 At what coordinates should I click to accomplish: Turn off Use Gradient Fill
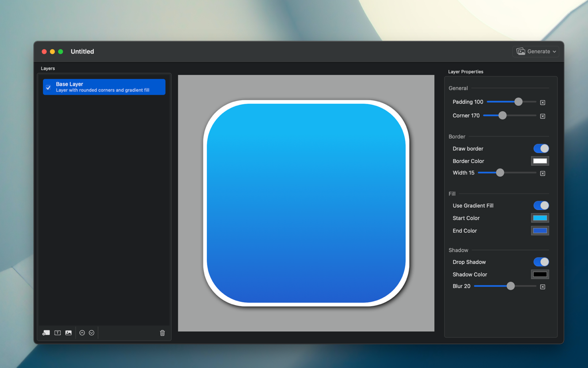(541, 206)
